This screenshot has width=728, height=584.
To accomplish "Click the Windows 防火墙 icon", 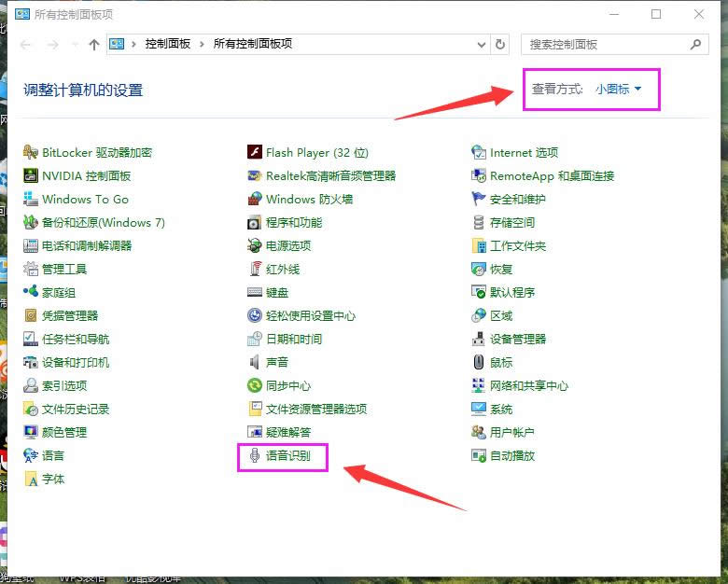I will tap(255, 199).
